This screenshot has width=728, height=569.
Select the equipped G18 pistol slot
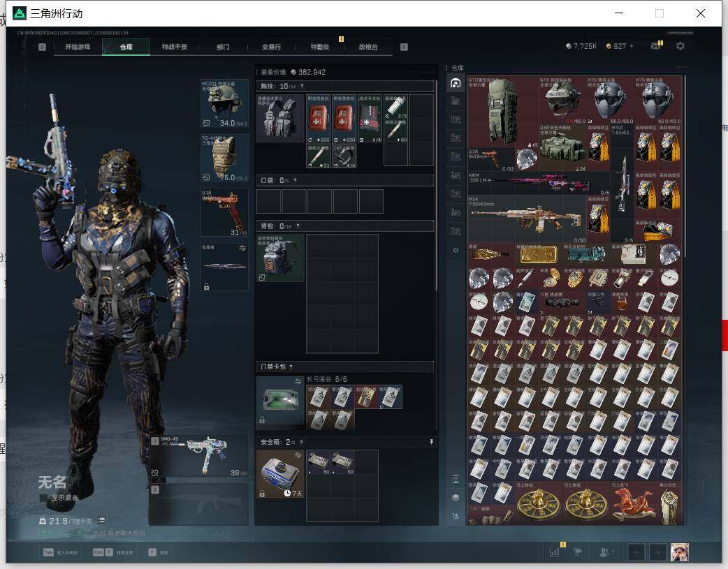point(224,212)
